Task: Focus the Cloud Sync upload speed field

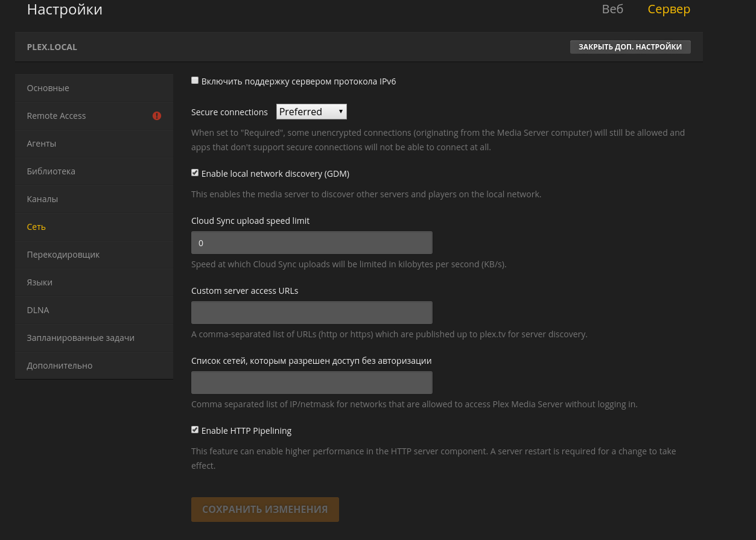Action: [x=311, y=243]
